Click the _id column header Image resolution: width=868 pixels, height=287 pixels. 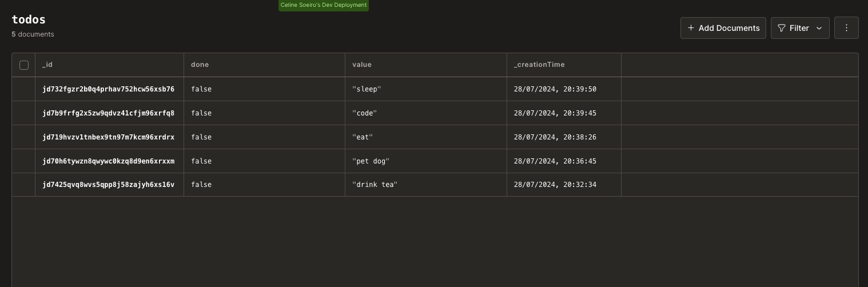coord(47,65)
